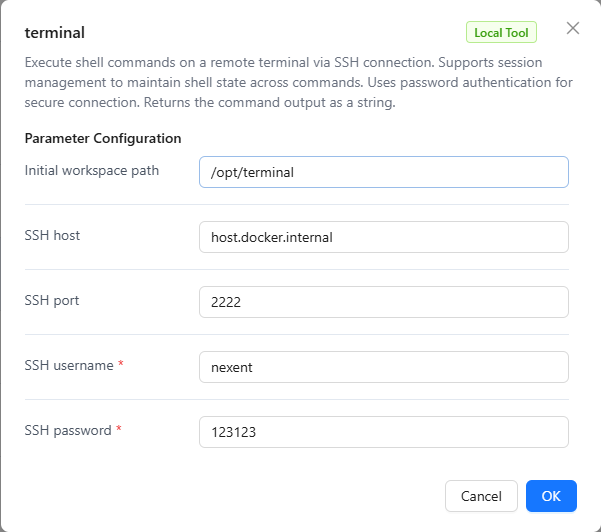Click the Parameter Configuration heading
Viewport: 601px width, 532px height.
[x=102, y=139]
